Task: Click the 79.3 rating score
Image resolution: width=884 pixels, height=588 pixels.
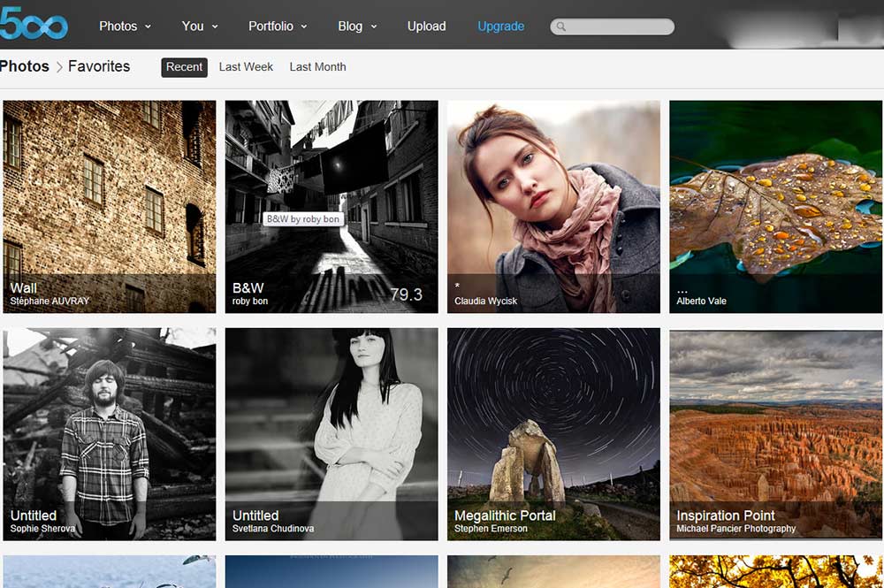Action: pyautogui.click(x=406, y=294)
